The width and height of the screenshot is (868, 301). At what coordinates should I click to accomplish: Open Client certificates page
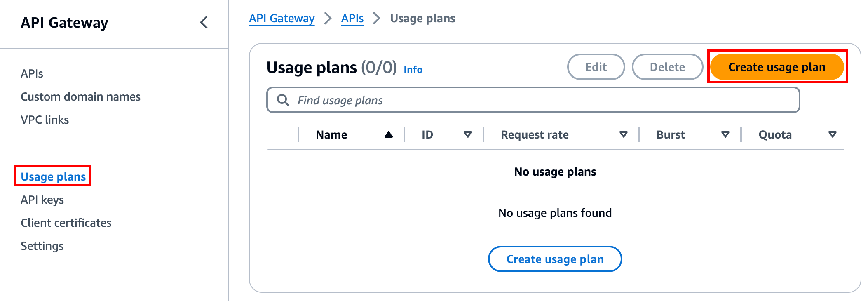click(66, 223)
